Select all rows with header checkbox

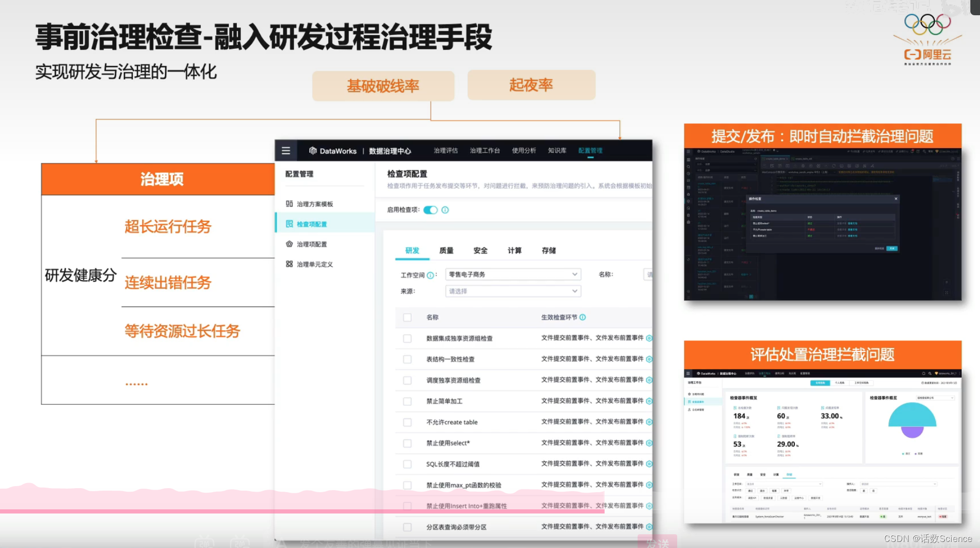click(407, 317)
